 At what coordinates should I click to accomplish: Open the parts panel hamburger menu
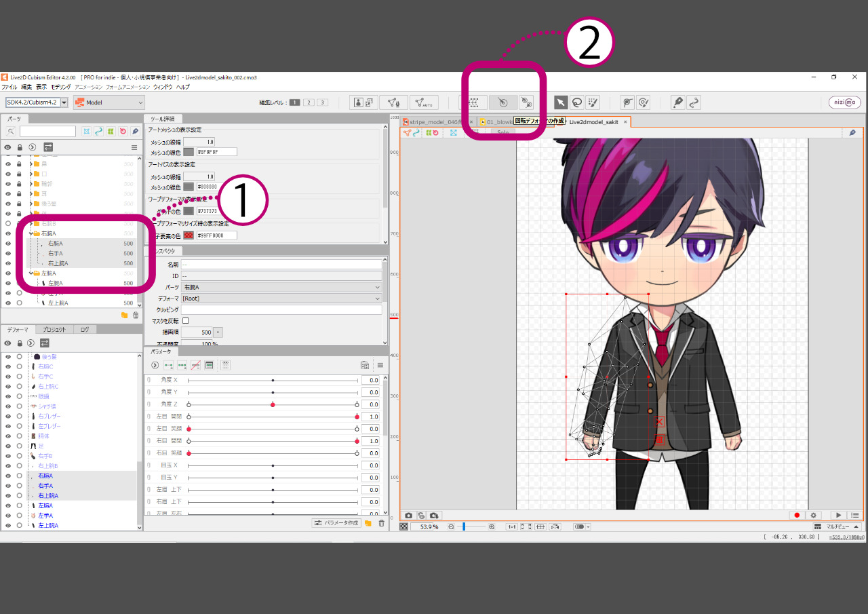click(x=134, y=147)
